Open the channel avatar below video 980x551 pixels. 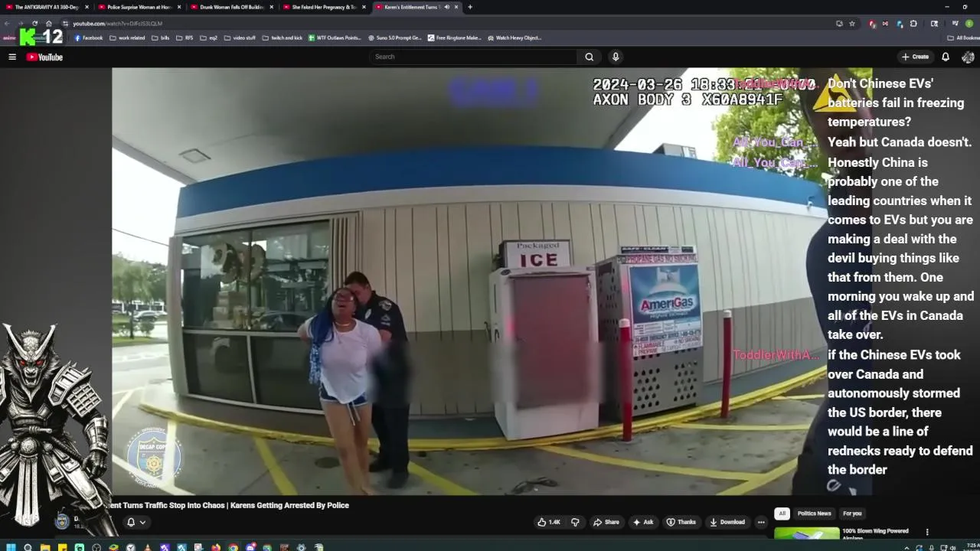[x=62, y=521]
